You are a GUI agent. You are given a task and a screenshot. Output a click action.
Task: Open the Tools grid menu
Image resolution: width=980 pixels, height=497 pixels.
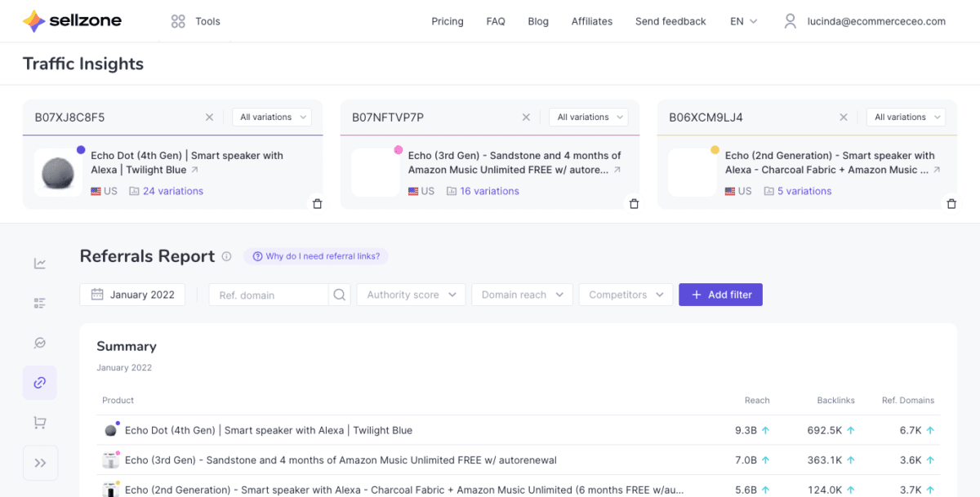pos(196,21)
